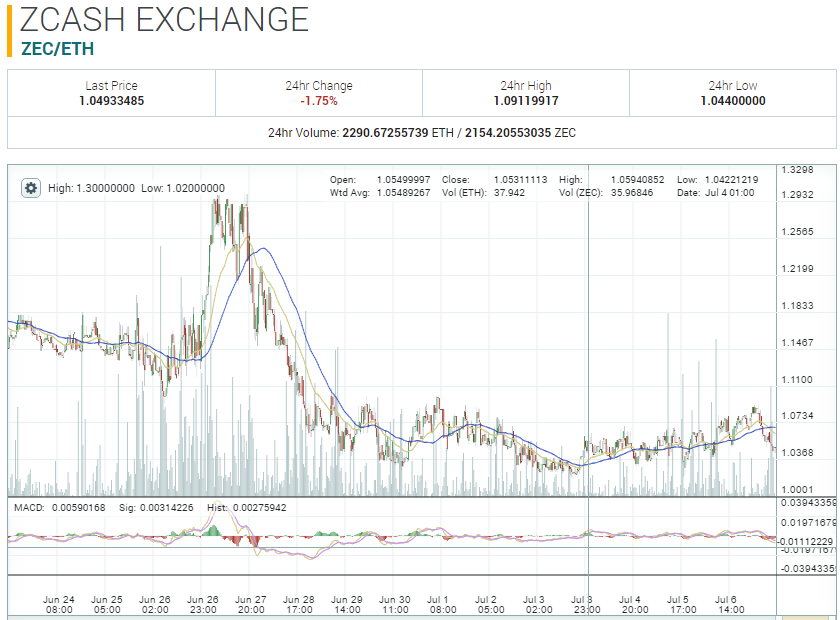Viewport: 840px width, 620px height.
Task: Click the Jun 25 05:00 time axis label
Action: click(x=107, y=604)
